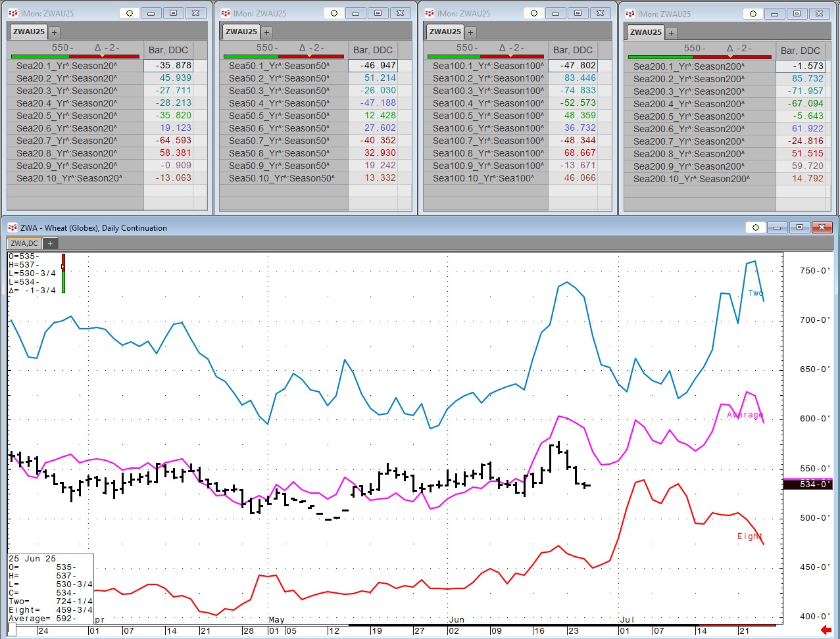Click the link-status circle in the Season100 IMon window

point(534,13)
